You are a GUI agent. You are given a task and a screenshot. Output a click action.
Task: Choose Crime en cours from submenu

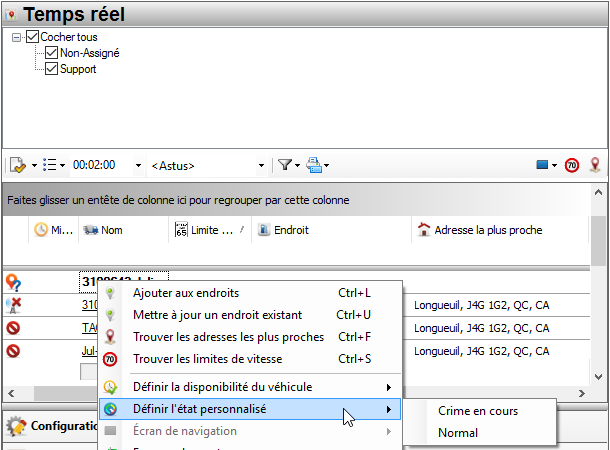tap(478, 410)
